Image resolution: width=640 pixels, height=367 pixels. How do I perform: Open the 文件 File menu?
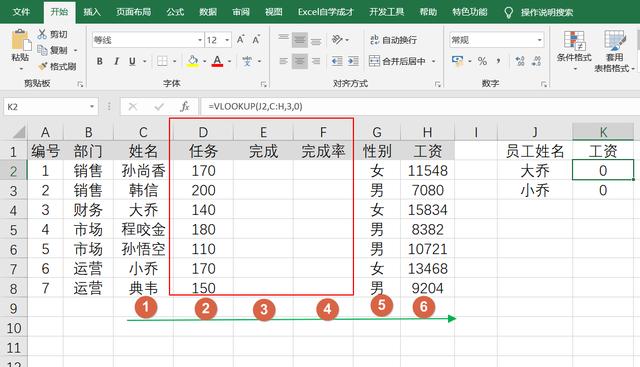point(21,12)
